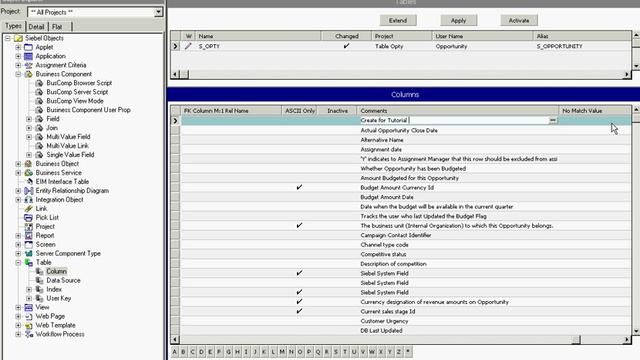Click the Web Page icon
The height and width of the screenshot is (360, 640).
28,316
